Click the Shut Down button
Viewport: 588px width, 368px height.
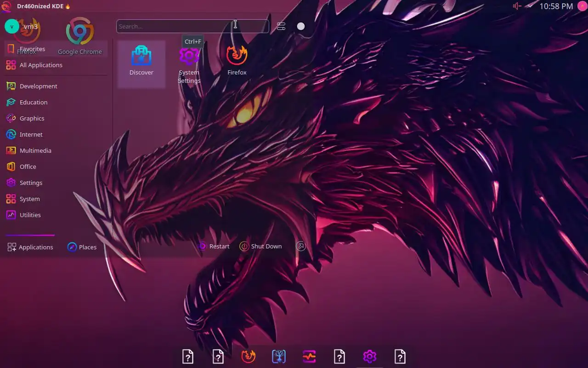pos(261,246)
